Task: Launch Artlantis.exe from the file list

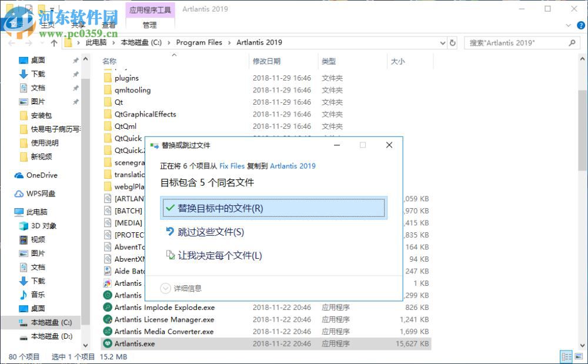Action: pyautogui.click(x=135, y=343)
